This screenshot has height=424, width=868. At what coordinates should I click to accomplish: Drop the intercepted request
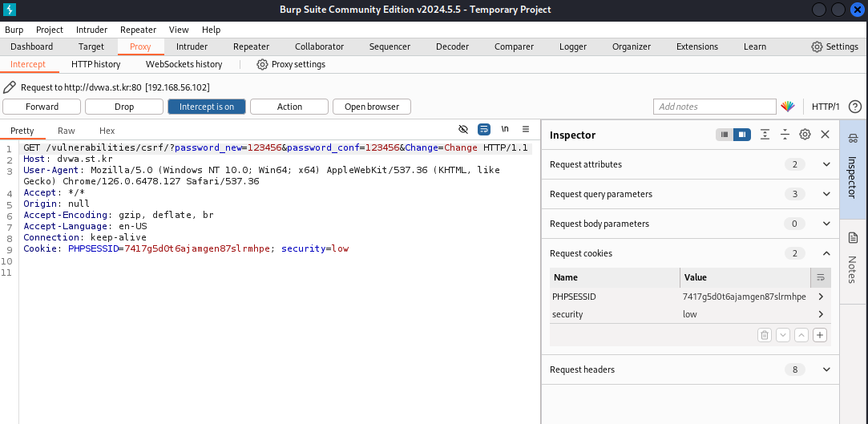[124, 107]
